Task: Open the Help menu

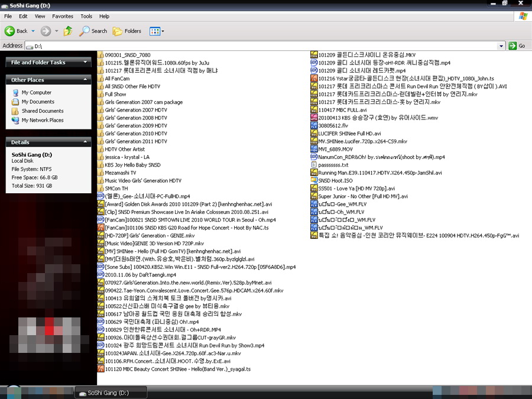Action: click(x=104, y=17)
